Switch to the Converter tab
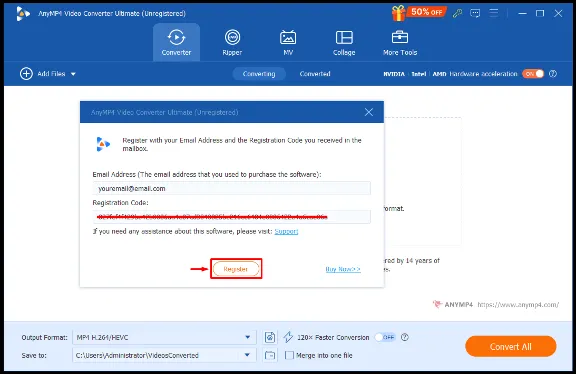The width and height of the screenshot is (576, 374). [176, 42]
